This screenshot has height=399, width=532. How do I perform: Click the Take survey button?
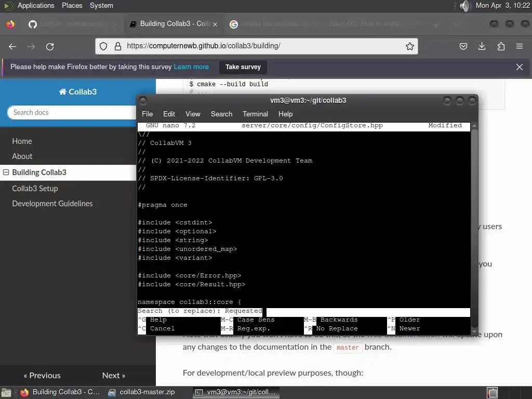(x=243, y=67)
